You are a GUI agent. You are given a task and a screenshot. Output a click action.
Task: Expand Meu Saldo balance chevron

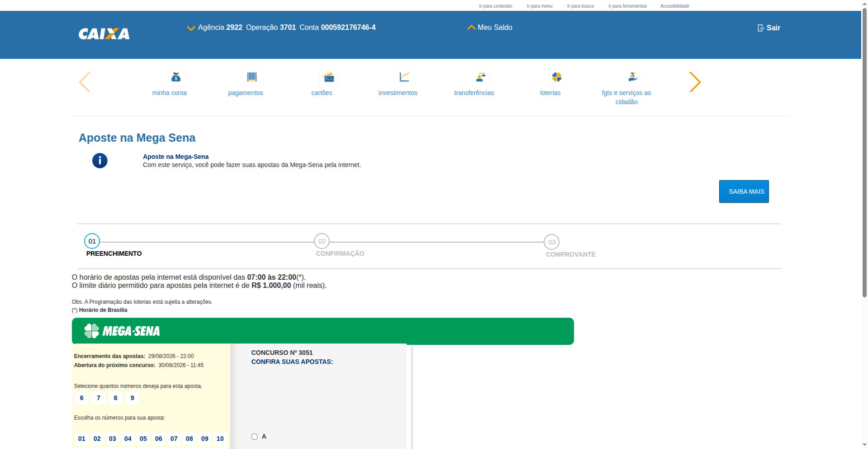tap(471, 28)
